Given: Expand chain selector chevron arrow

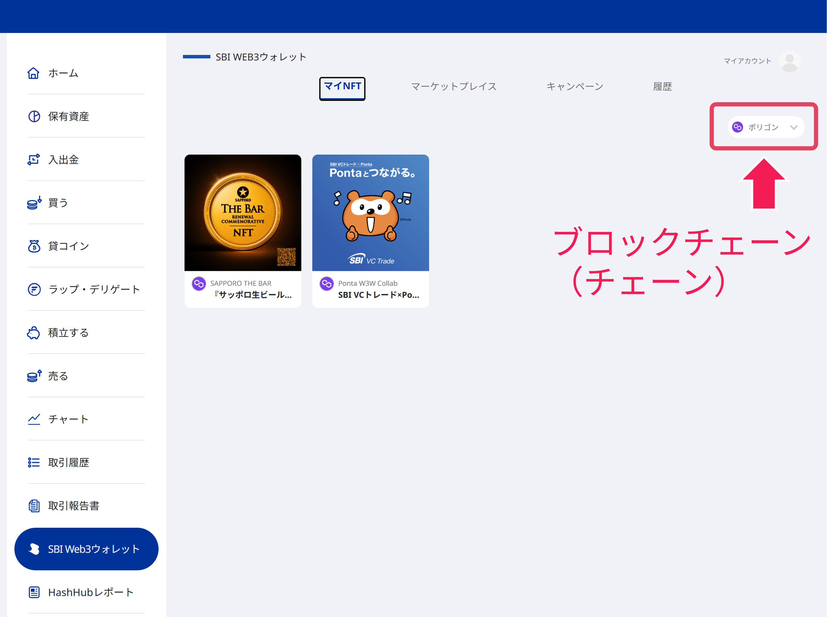Looking at the screenshot, I should 794,128.
